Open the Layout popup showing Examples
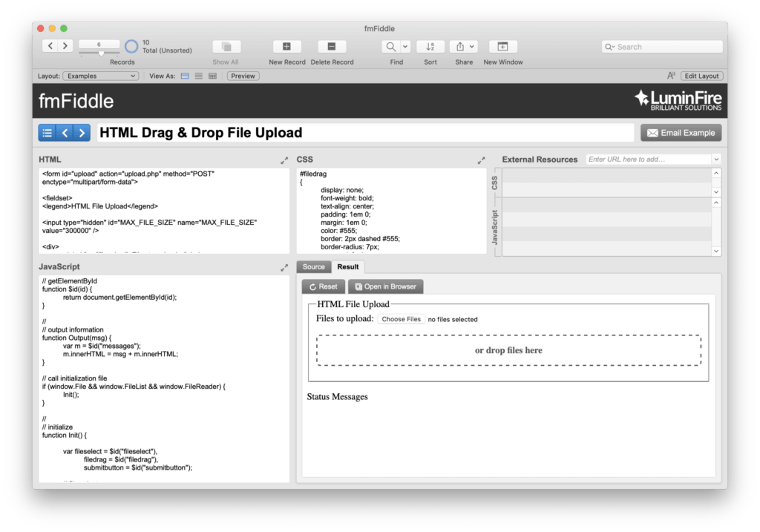Screen dimensions: 760x532 100,75
